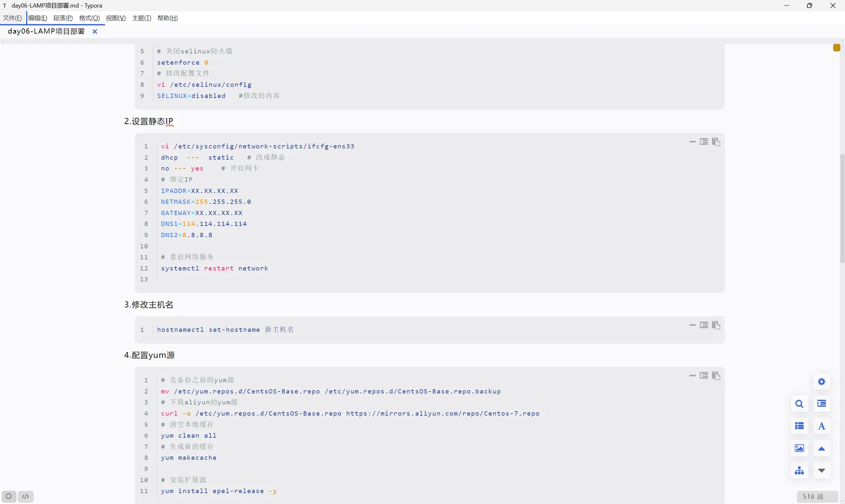Toggle the sidebar with circle button

point(9,497)
